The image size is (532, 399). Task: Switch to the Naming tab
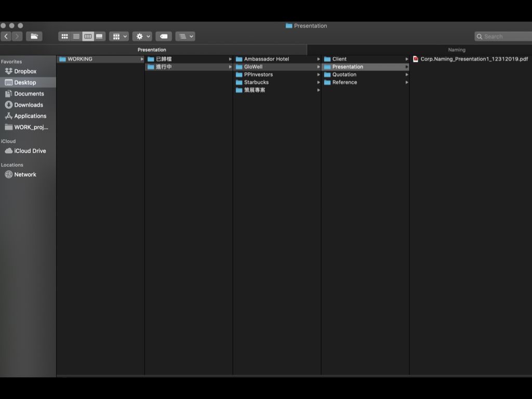click(x=457, y=50)
